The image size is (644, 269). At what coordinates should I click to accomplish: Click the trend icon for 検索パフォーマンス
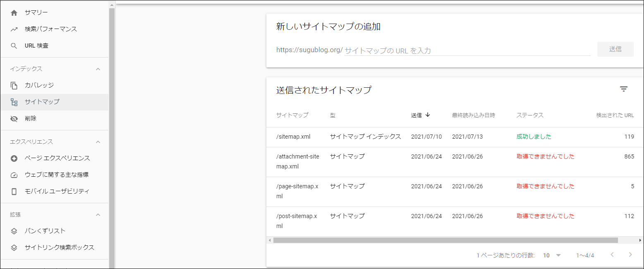pos(14,29)
